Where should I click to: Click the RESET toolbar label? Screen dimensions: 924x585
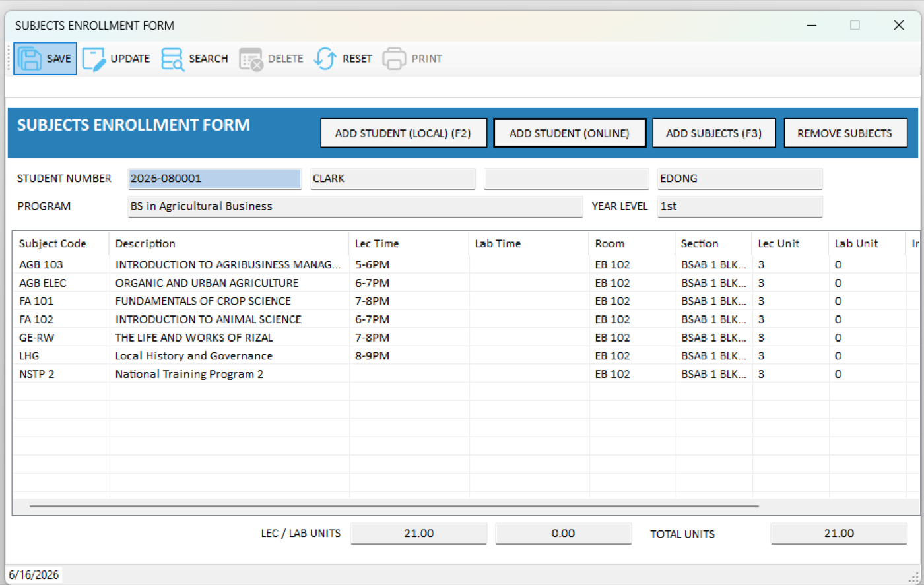(x=357, y=59)
